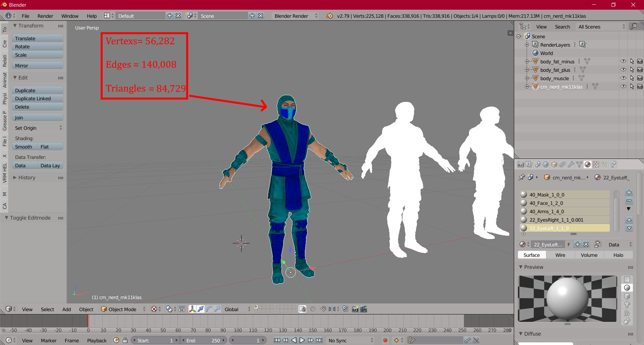The width and height of the screenshot is (644, 345).
Task: Pin the properties context with pushpin
Action: pyautogui.click(x=522, y=177)
